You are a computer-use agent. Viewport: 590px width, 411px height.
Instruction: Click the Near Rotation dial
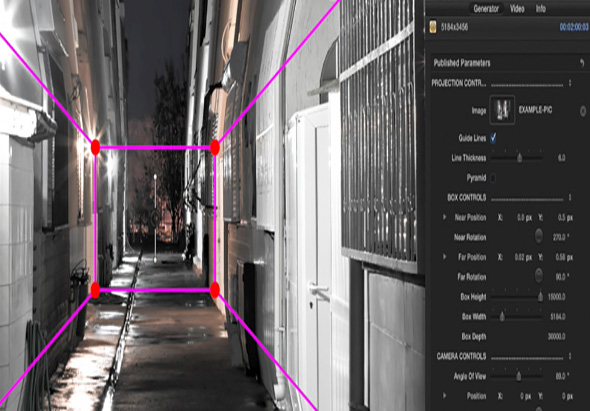[539, 236]
